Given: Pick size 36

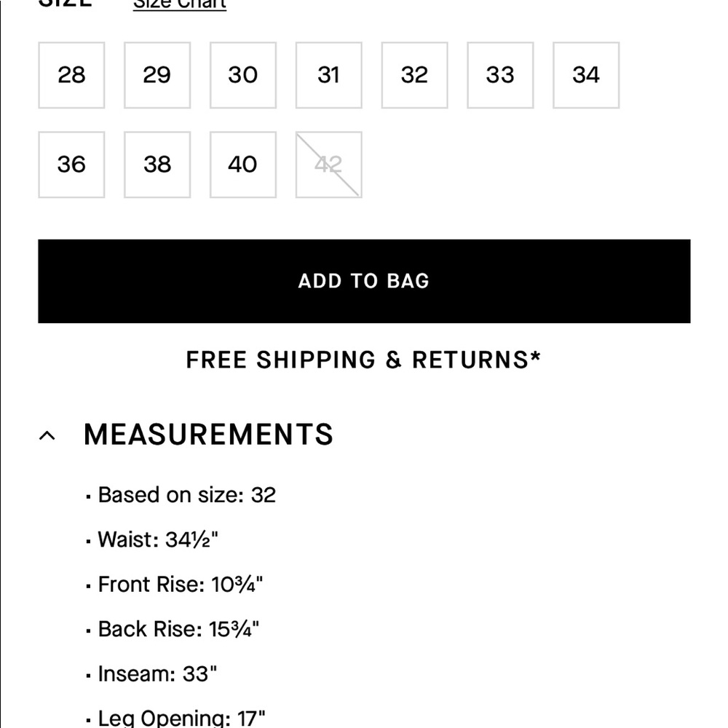Looking at the screenshot, I should click(x=71, y=165).
